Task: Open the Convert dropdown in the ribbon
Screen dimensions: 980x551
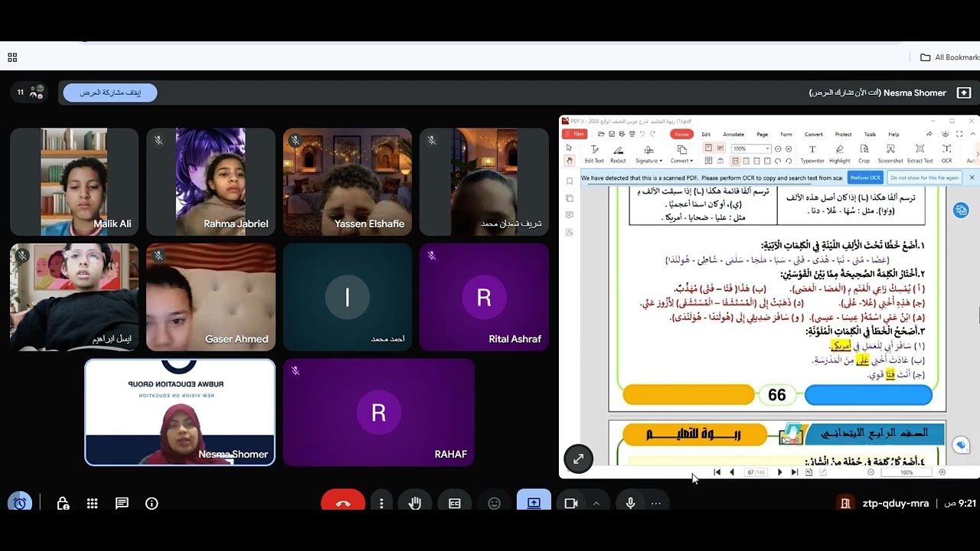Action: 681,154
